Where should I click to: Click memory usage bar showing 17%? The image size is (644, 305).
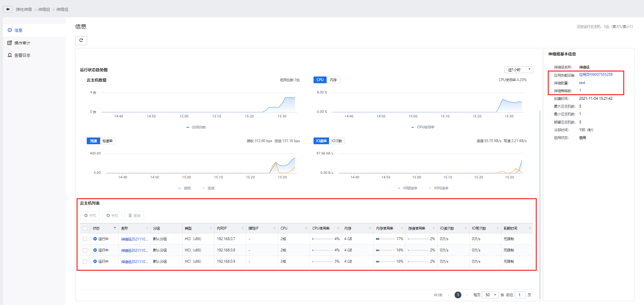[x=386, y=239]
